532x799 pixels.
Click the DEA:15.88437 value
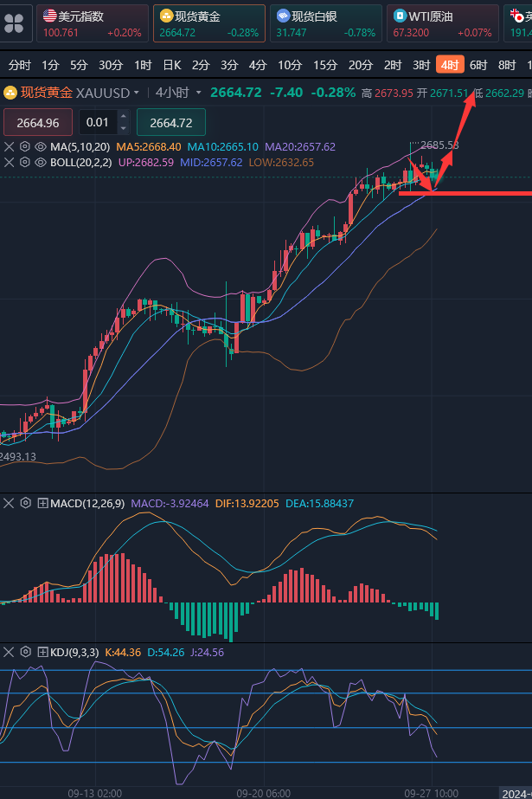[x=320, y=504]
